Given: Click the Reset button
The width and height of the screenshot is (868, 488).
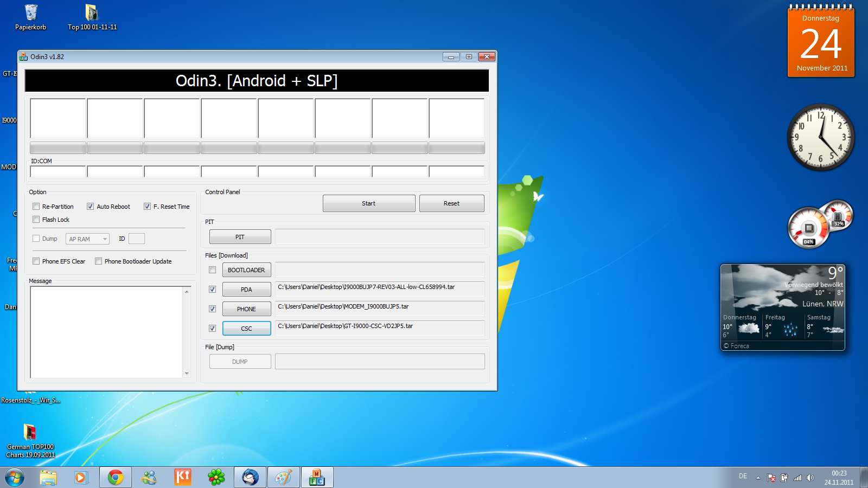Looking at the screenshot, I should pyautogui.click(x=452, y=203).
